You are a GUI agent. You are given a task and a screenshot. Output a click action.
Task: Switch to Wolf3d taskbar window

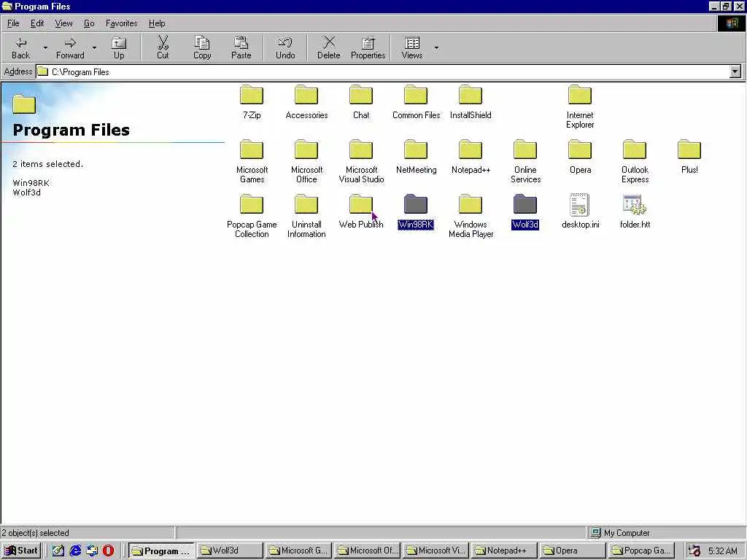pos(230,551)
